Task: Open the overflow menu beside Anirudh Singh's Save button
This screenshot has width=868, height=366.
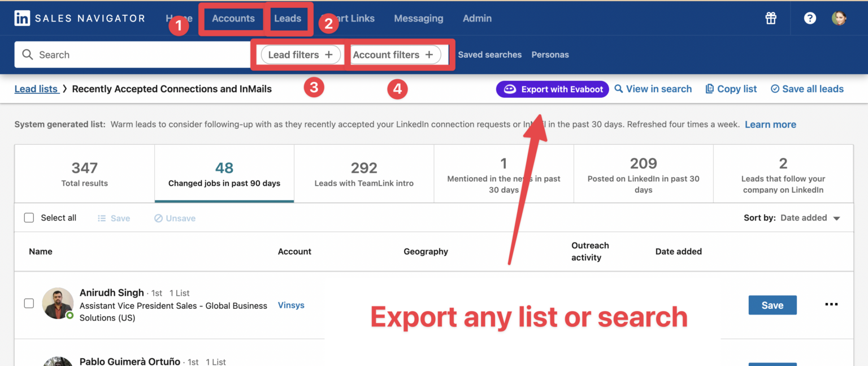Action: 831,304
